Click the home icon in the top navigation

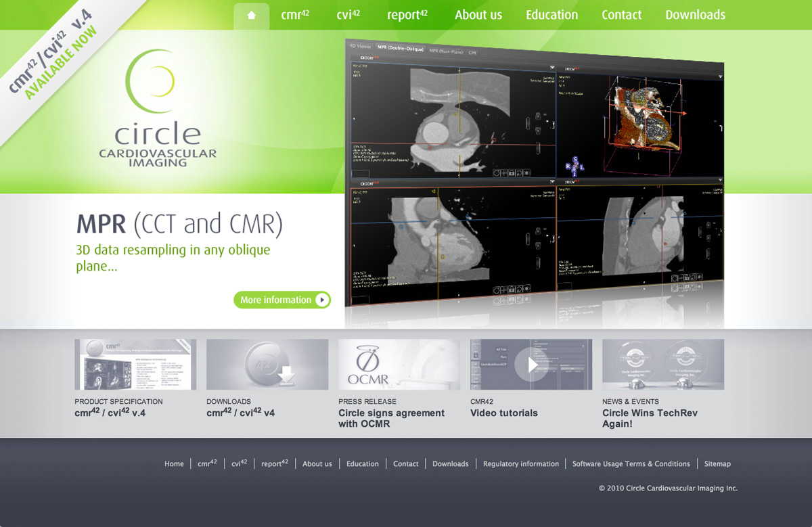(x=252, y=15)
